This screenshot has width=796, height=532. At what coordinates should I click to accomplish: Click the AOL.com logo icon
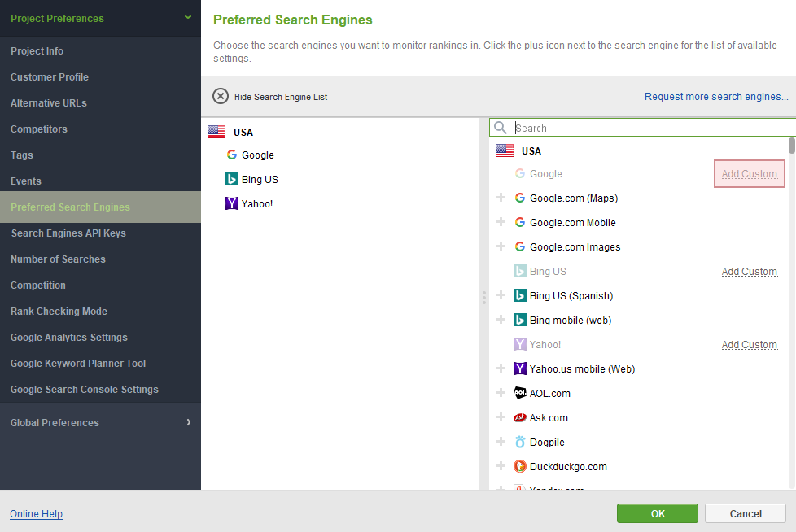(x=520, y=393)
